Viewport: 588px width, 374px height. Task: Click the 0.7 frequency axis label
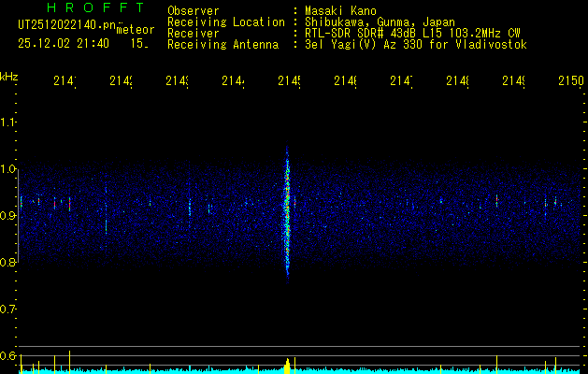[x=7, y=309]
